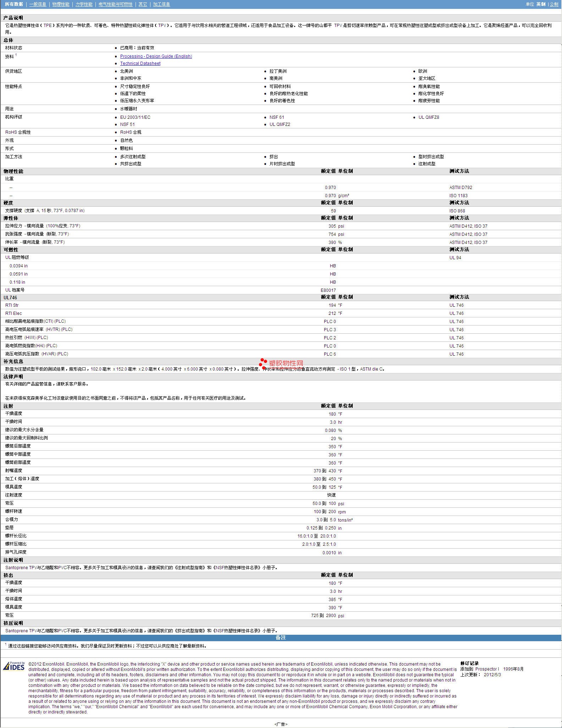Click the 北美洲 region entry

(x=126, y=71)
